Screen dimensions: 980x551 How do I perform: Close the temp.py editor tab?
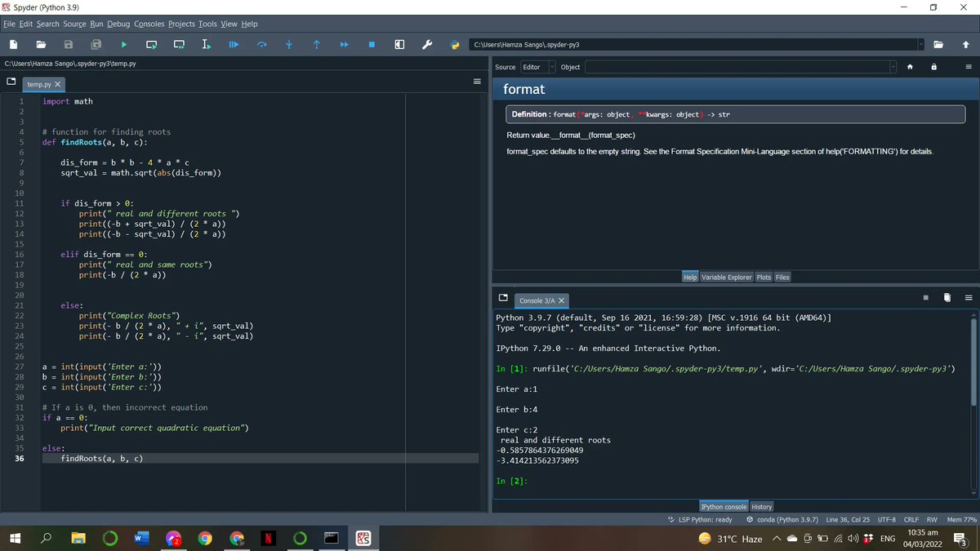pyautogui.click(x=58, y=84)
